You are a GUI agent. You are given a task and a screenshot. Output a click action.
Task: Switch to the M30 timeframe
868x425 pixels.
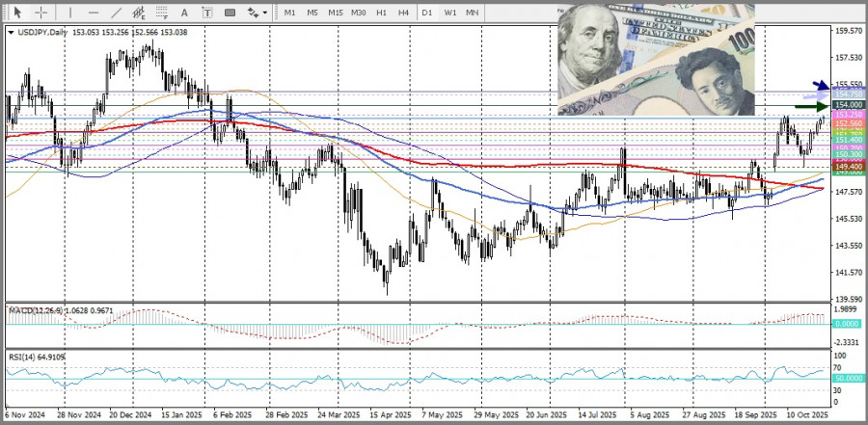click(x=358, y=13)
